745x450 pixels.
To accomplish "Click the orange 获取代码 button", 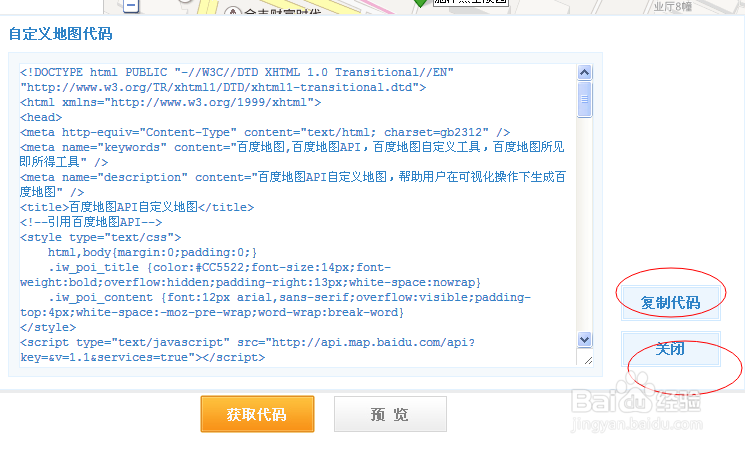I will tap(257, 414).
